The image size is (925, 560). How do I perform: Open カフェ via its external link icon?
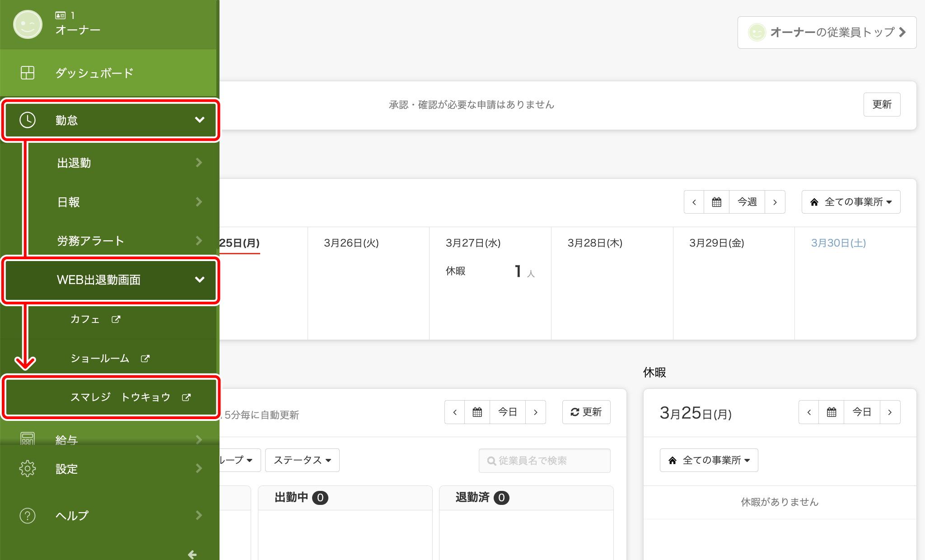click(117, 319)
